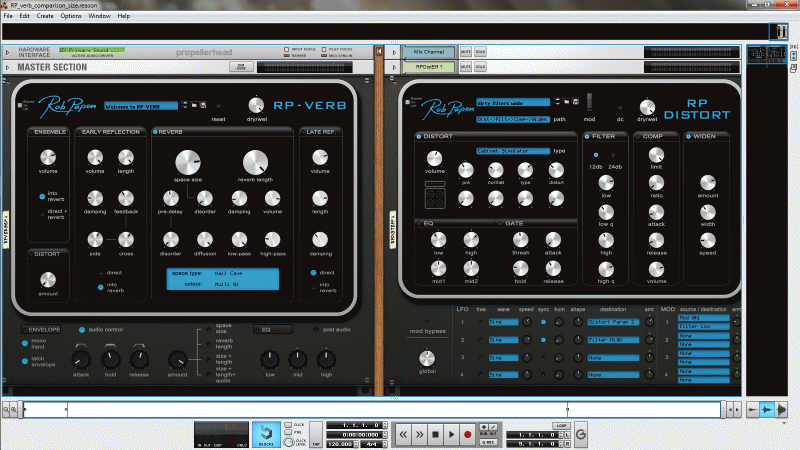Open the RP-Distort dirty filters wide preset
The width and height of the screenshot is (800, 450).
[x=513, y=103]
